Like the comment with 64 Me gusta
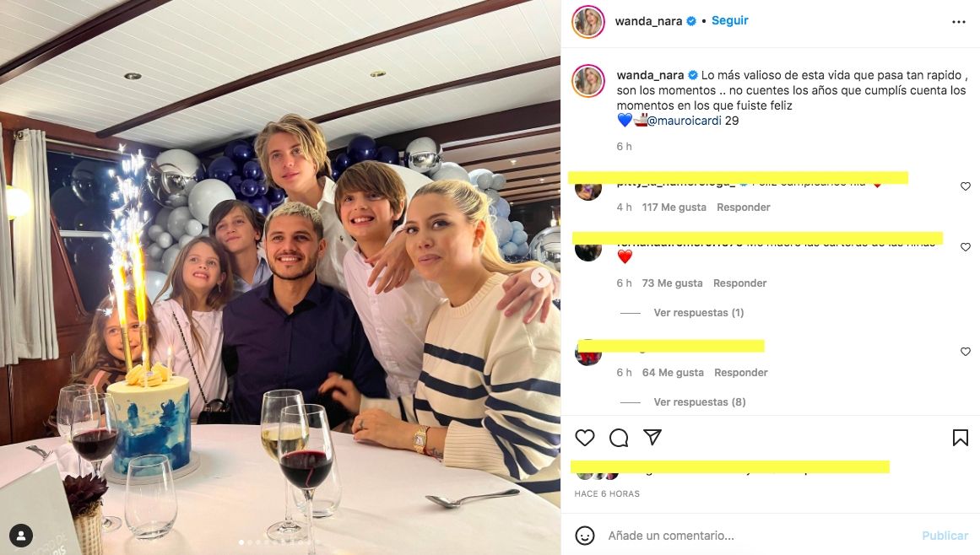 [x=966, y=352]
